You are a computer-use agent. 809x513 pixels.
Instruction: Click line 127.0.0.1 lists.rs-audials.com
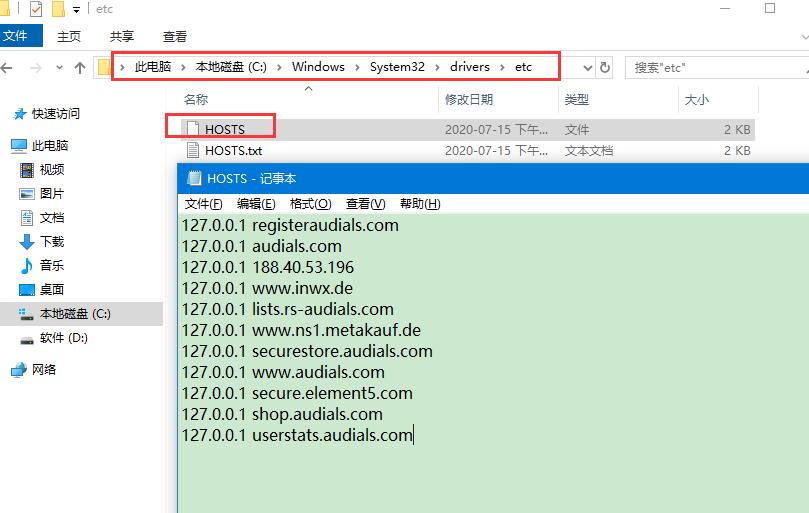point(287,310)
